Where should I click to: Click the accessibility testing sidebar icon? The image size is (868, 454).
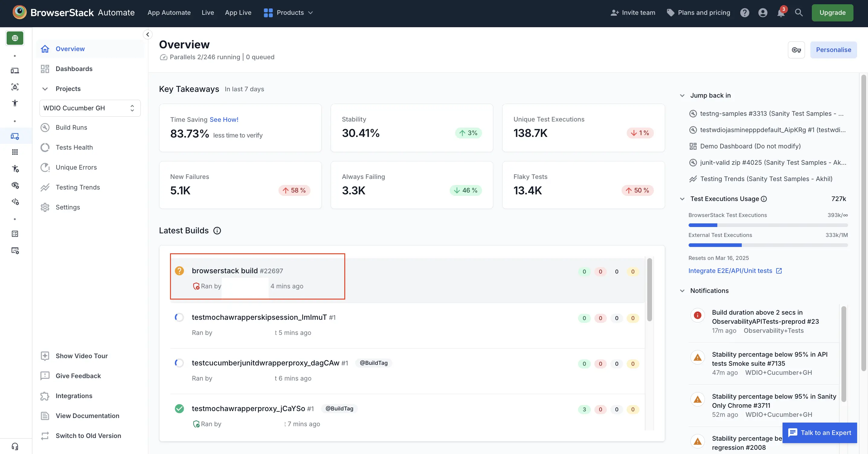pos(15,103)
